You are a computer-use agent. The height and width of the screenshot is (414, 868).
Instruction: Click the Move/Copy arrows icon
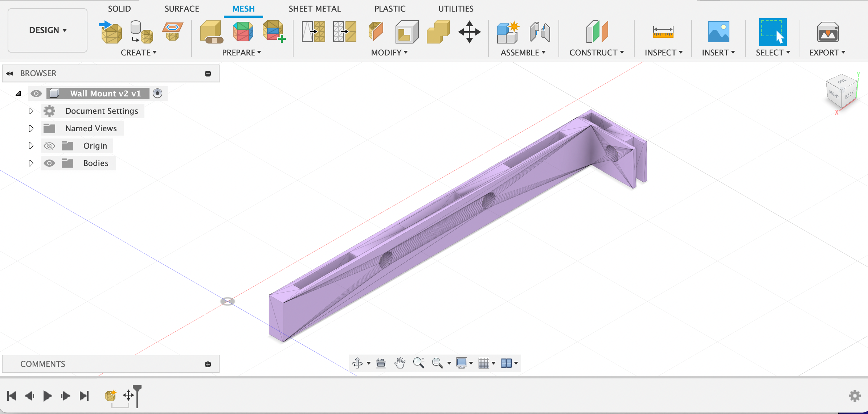click(x=469, y=32)
